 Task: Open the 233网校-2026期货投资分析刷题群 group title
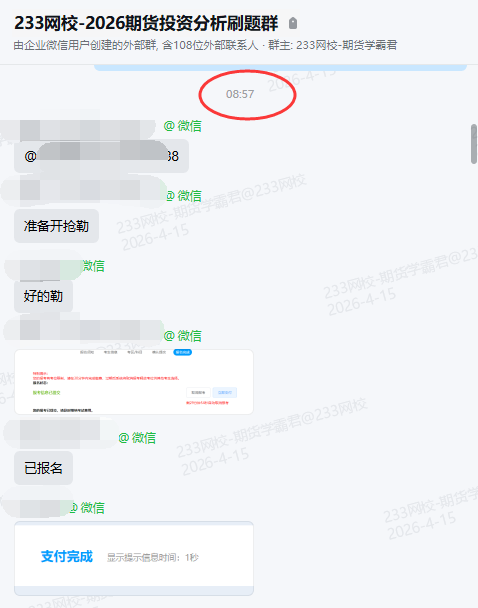(x=146, y=23)
